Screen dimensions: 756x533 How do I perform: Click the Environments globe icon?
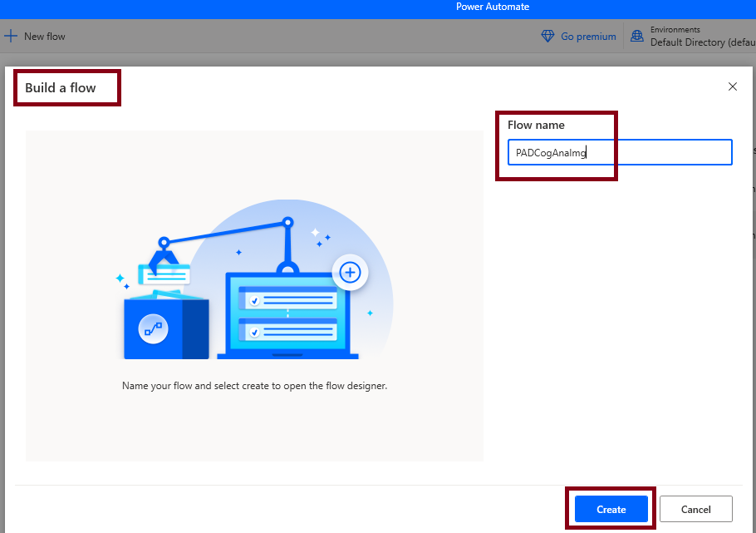[637, 37]
